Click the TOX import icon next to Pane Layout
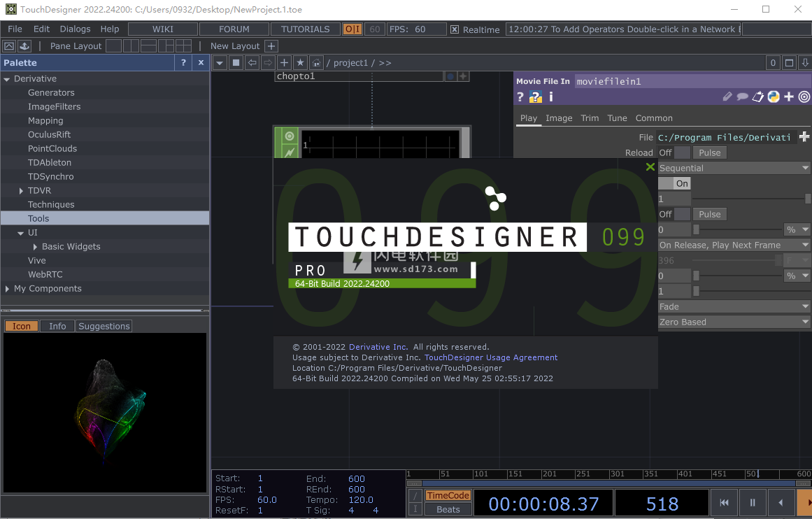This screenshot has width=812, height=519. pyautogui.click(x=24, y=46)
